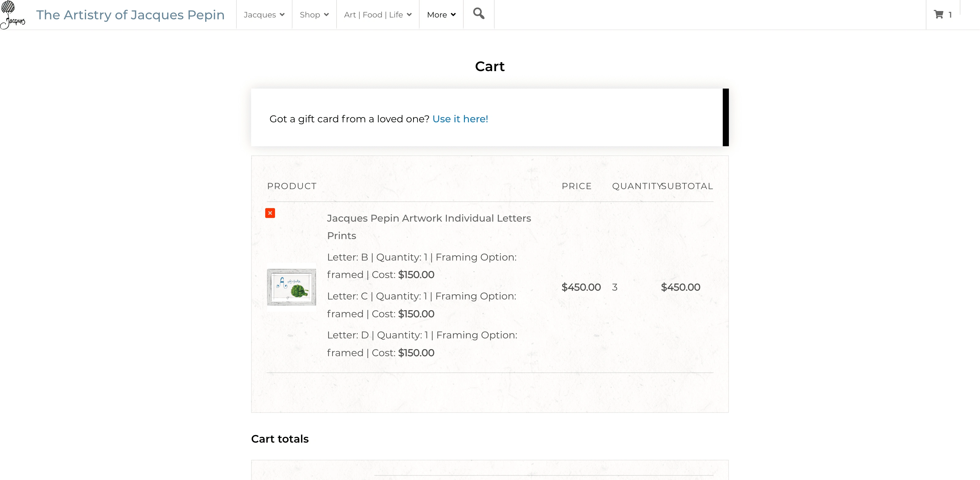
Task: Expand the Shop menu dropdown
Action: coord(314,15)
